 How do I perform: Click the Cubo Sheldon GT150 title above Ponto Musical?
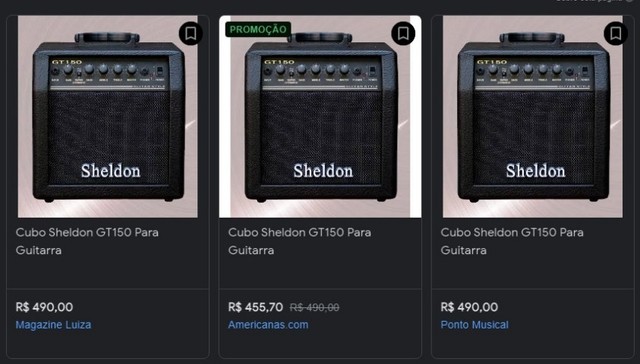tap(512, 241)
